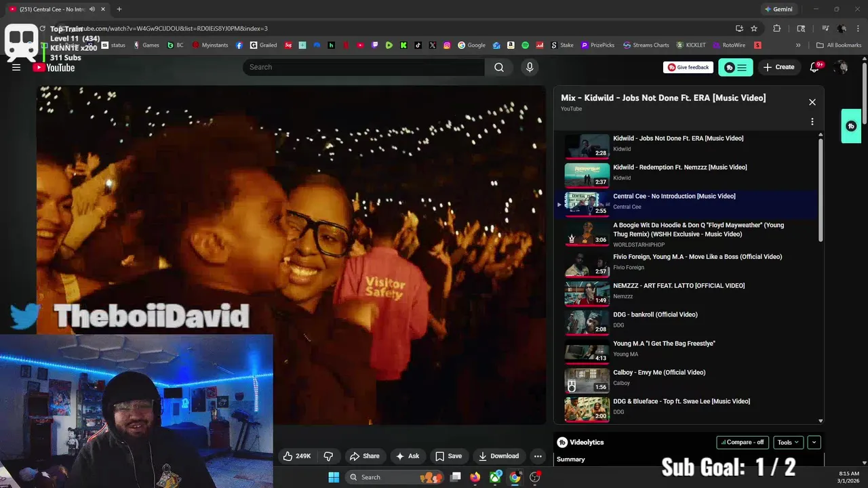Play Kidwild - Jobs Not Done thumbnail
The image size is (868, 488).
[x=587, y=146]
